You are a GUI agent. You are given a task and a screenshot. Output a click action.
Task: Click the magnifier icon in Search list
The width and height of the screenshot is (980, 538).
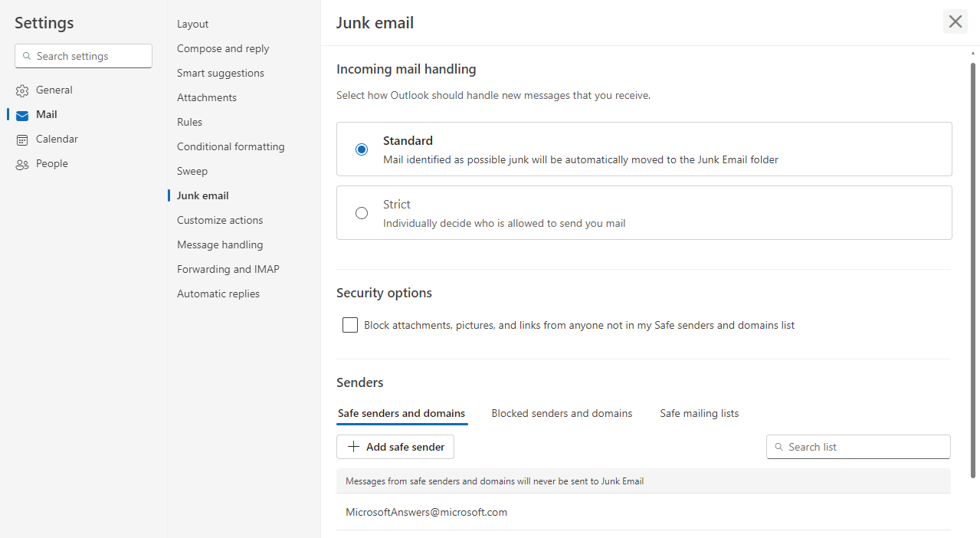pyautogui.click(x=779, y=447)
